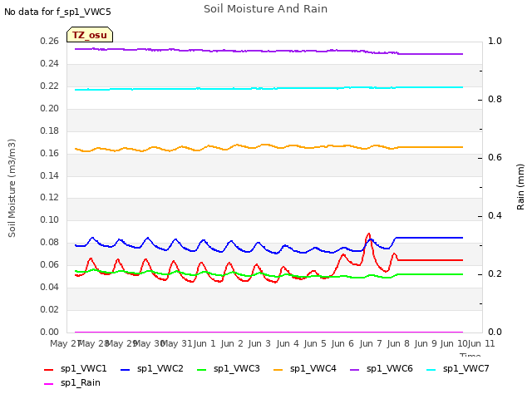Viewport: 532px width, 399px height.
Task: Click the 0.6 right rain axis label
Action: 495,158
